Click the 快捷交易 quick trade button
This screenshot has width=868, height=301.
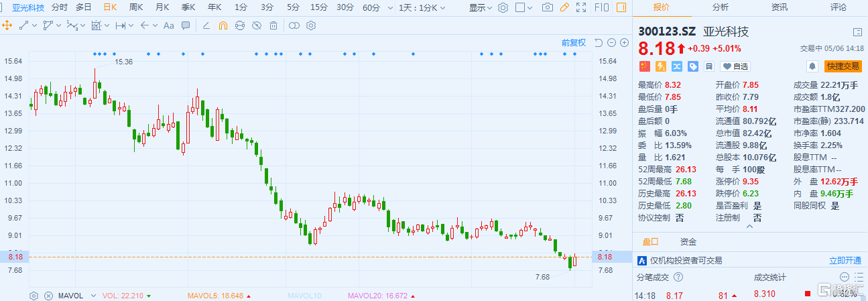pos(843,66)
